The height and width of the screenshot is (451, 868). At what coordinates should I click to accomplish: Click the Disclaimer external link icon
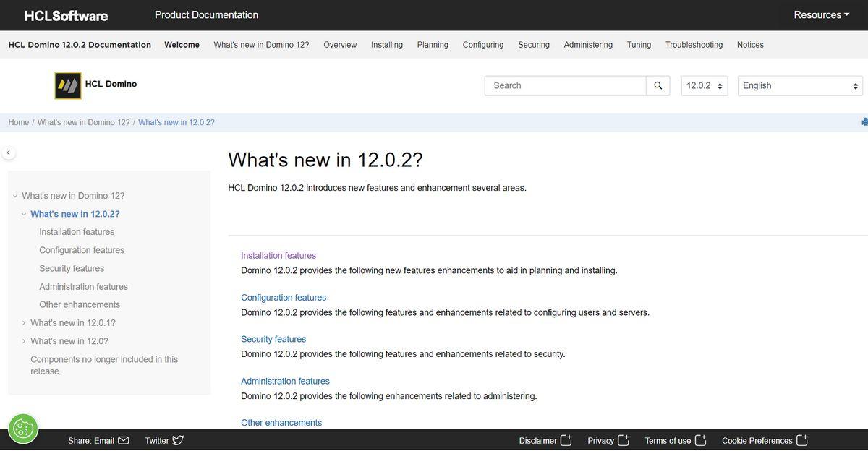[566, 440]
